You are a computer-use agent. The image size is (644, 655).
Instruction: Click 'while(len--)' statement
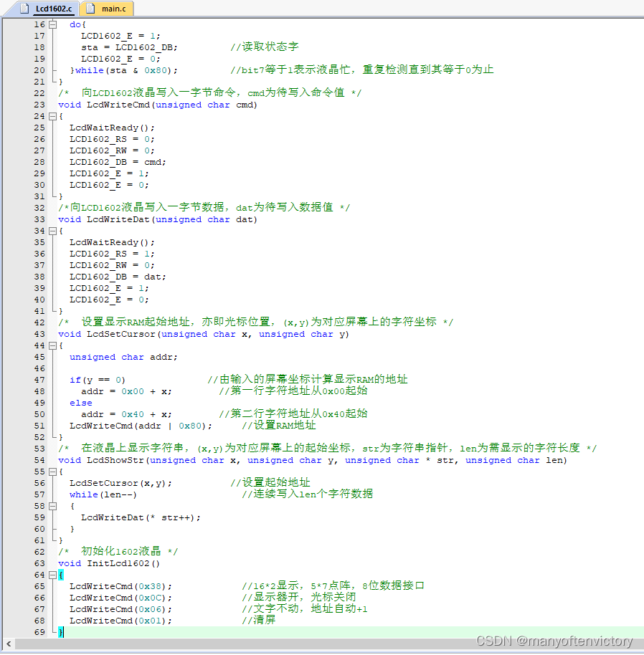pyautogui.click(x=103, y=494)
